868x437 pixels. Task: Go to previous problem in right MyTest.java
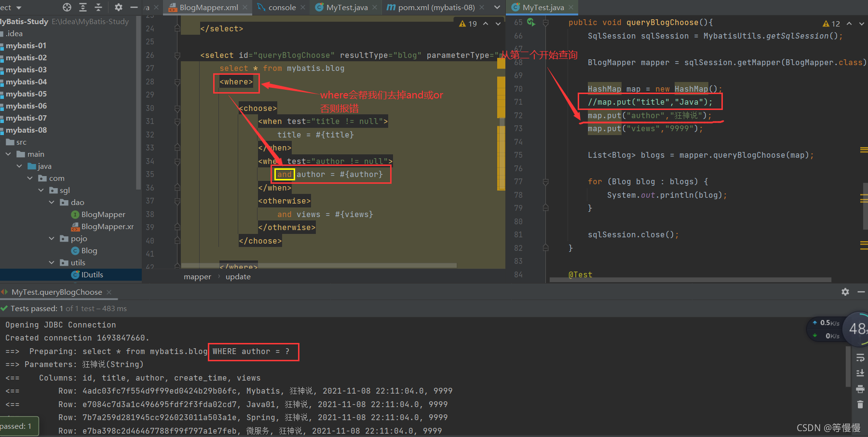pos(849,24)
